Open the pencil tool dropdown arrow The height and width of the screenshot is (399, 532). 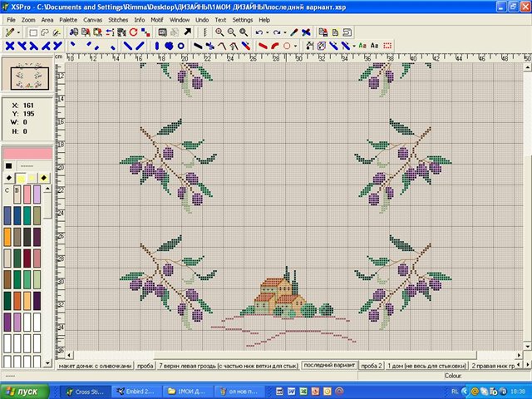coord(19,32)
